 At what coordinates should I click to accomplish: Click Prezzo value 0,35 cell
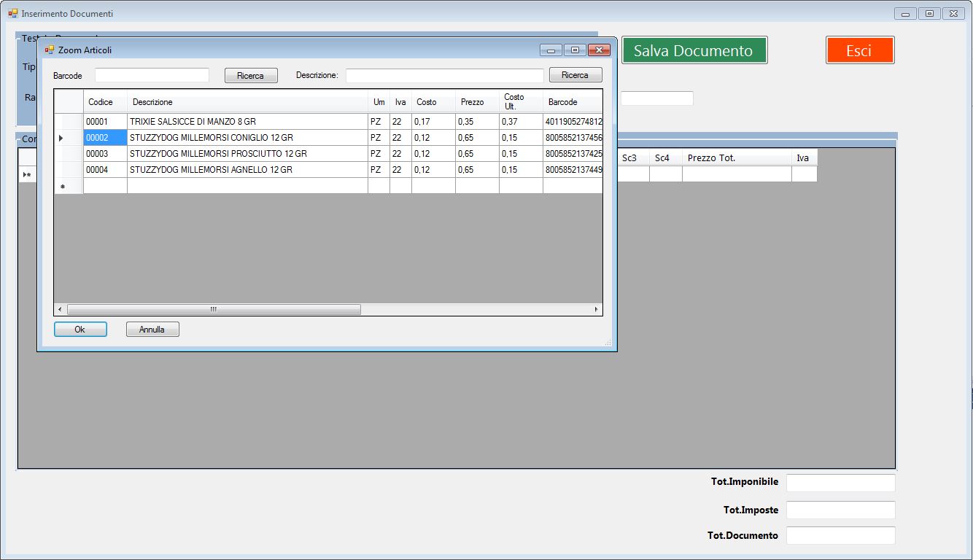pyautogui.click(x=477, y=122)
